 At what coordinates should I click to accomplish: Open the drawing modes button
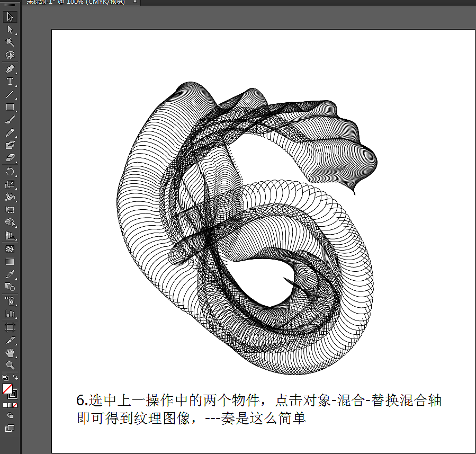(x=10, y=415)
